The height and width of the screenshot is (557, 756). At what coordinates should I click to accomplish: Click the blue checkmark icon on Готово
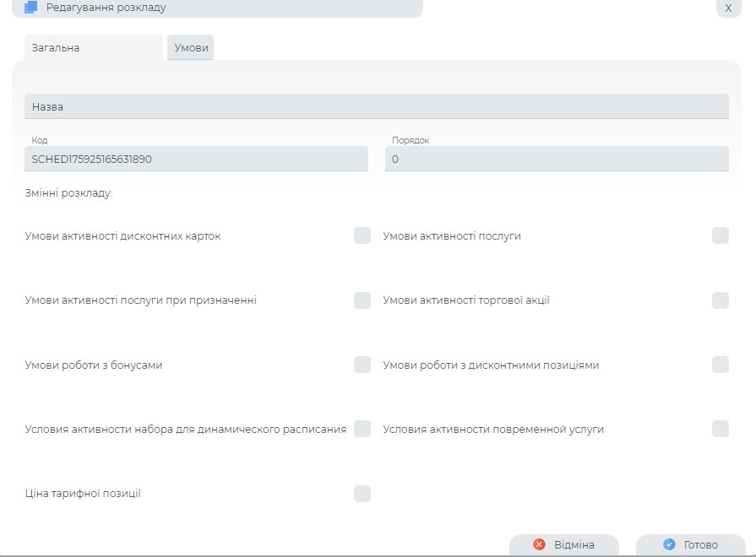coord(669,544)
